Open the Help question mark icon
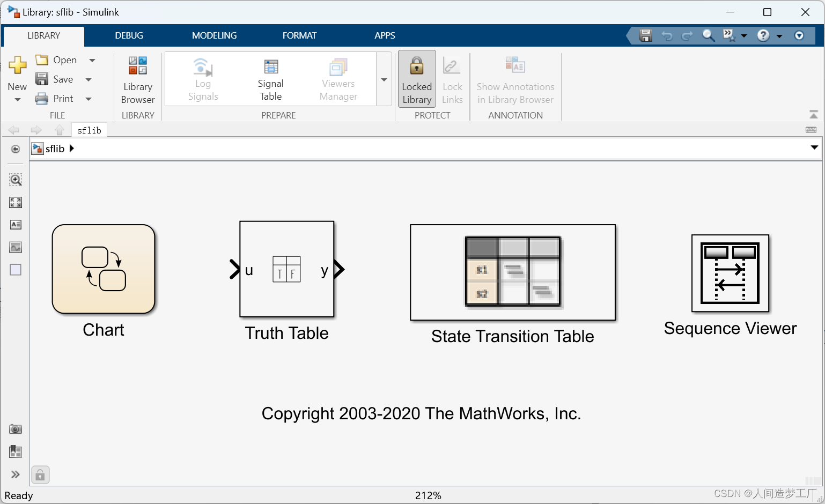This screenshot has height=504, width=825. (763, 35)
